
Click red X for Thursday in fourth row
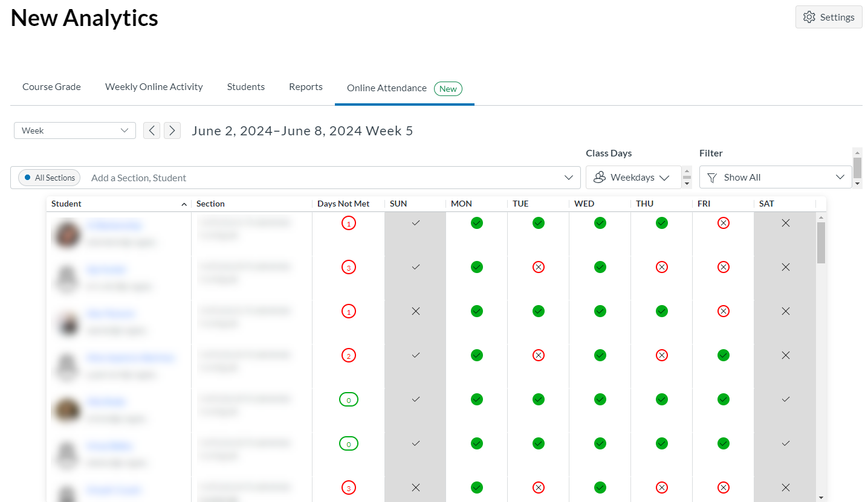[661, 355]
